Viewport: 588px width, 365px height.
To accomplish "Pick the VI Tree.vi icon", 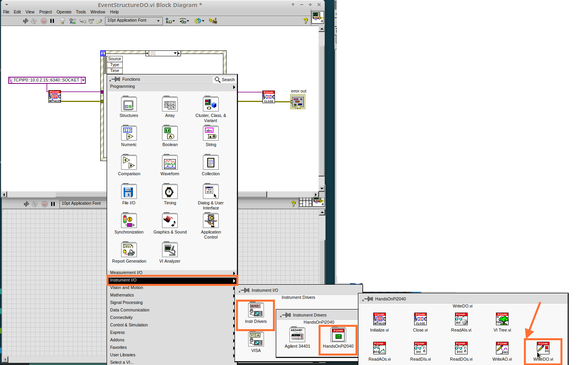I will tap(502, 319).
